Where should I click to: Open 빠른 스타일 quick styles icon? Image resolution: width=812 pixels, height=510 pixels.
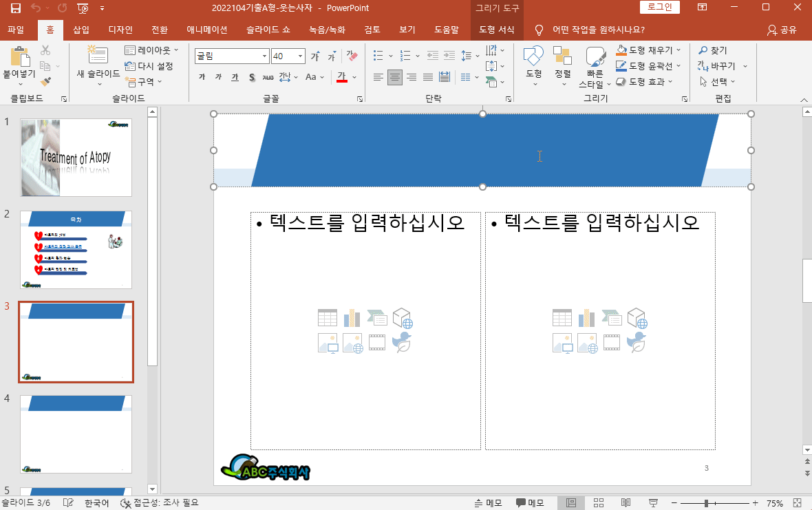(x=595, y=57)
